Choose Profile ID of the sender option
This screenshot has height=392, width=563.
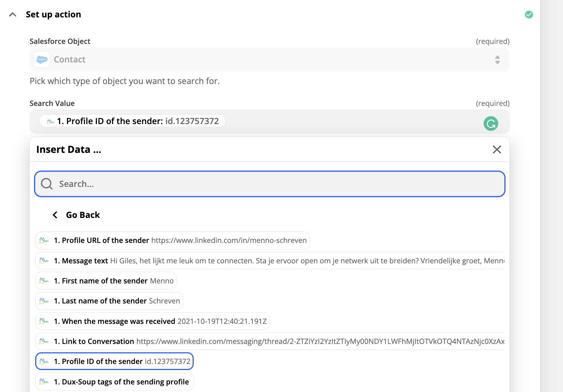[x=114, y=361]
